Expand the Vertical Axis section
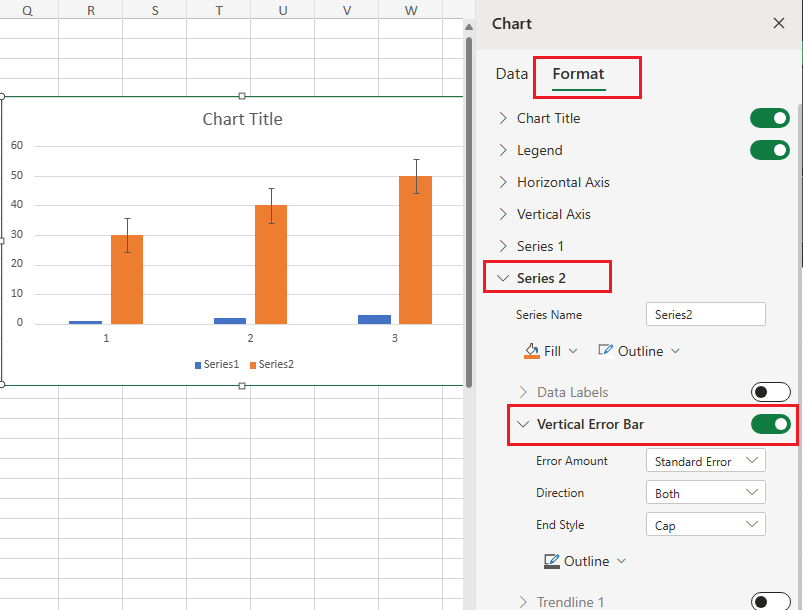This screenshot has height=610, width=803. (x=503, y=214)
